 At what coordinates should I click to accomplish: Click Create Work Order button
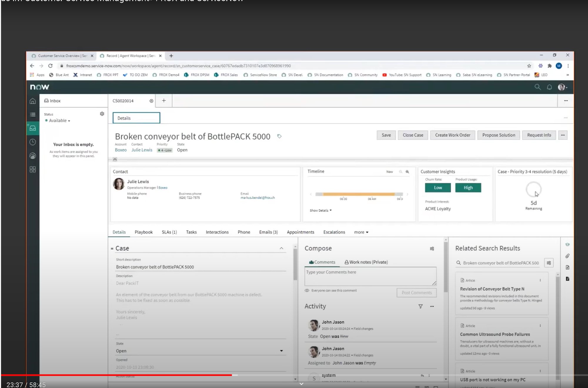pyautogui.click(x=452, y=135)
